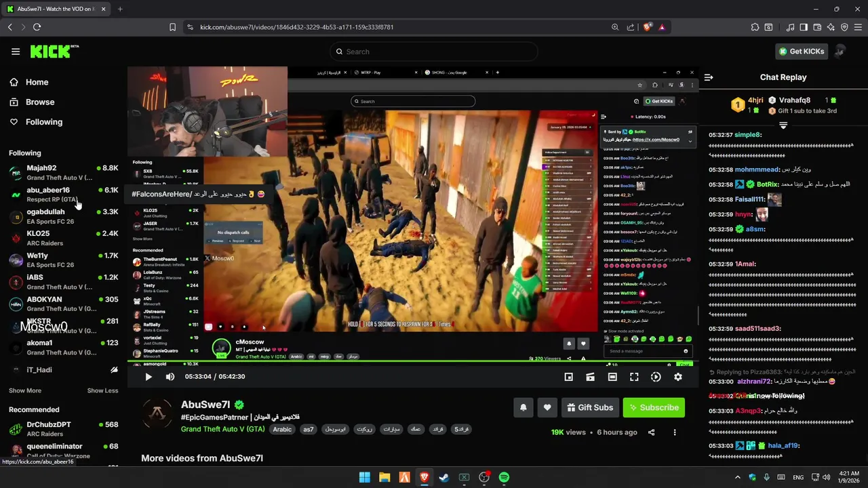Open akoma1 followed channel
The image size is (868, 488).
64,347
